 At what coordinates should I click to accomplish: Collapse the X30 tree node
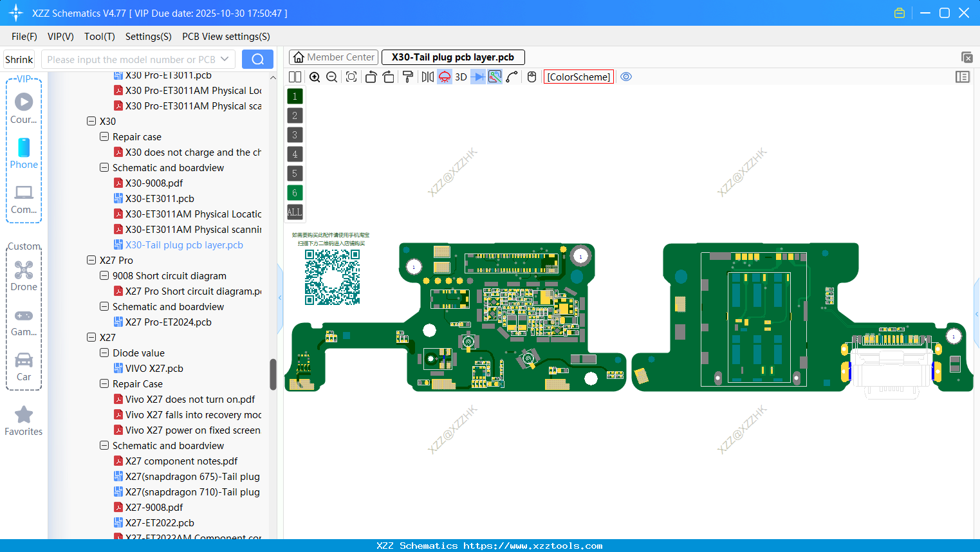(x=91, y=121)
